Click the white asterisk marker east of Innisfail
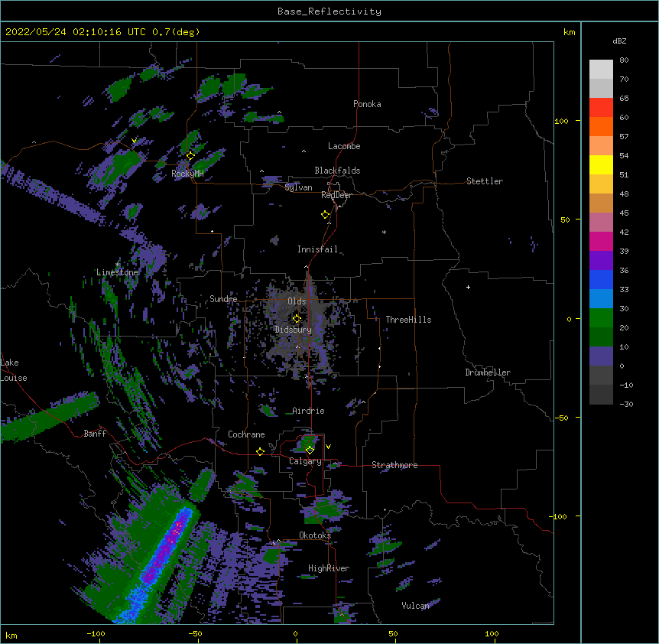 click(x=384, y=232)
